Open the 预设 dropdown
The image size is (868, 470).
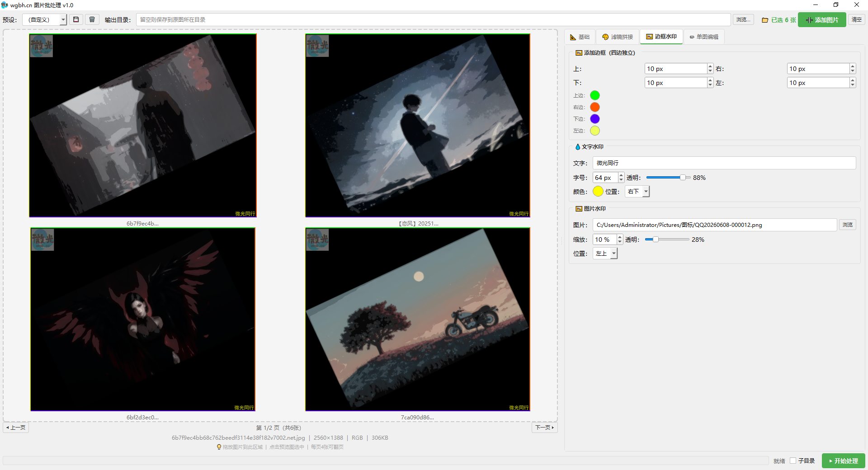click(44, 19)
